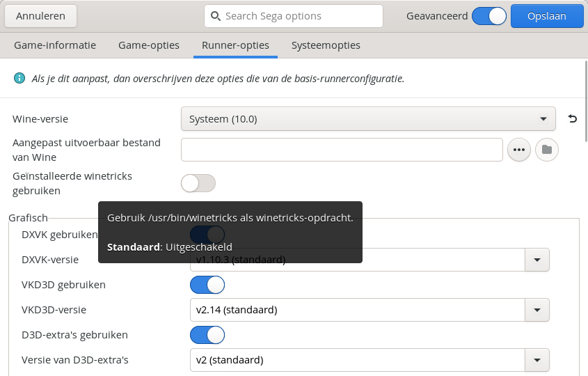Reset Wine-versie with the undo arrow icon
588x376 pixels.
(572, 119)
